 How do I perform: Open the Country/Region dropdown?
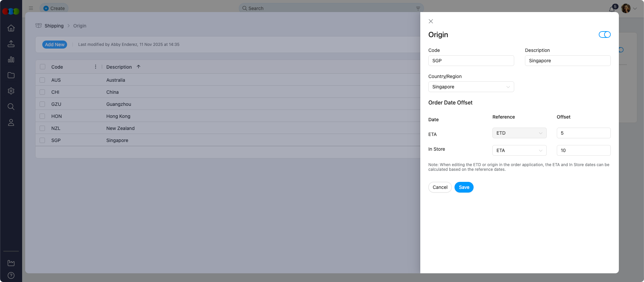(471, 87)
